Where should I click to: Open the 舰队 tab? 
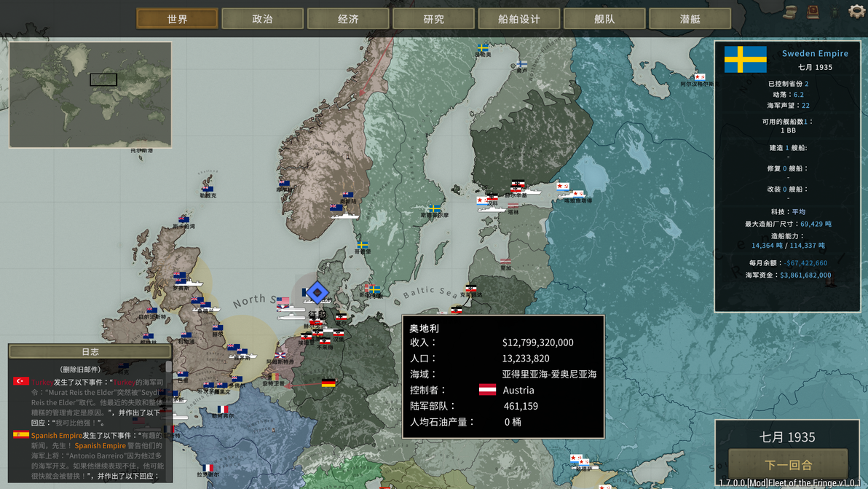tap(604, 19)
